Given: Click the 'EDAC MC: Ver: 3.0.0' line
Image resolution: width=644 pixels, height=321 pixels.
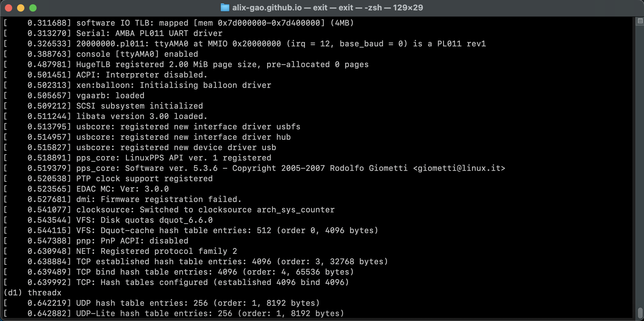Looking at the screenshot, I should coord(86,189).
